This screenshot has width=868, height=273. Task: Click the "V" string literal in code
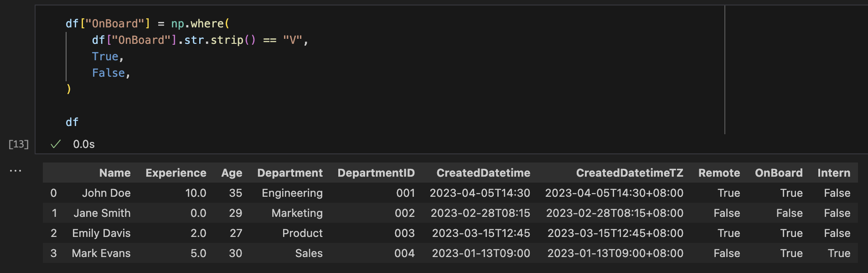point(292,40)
